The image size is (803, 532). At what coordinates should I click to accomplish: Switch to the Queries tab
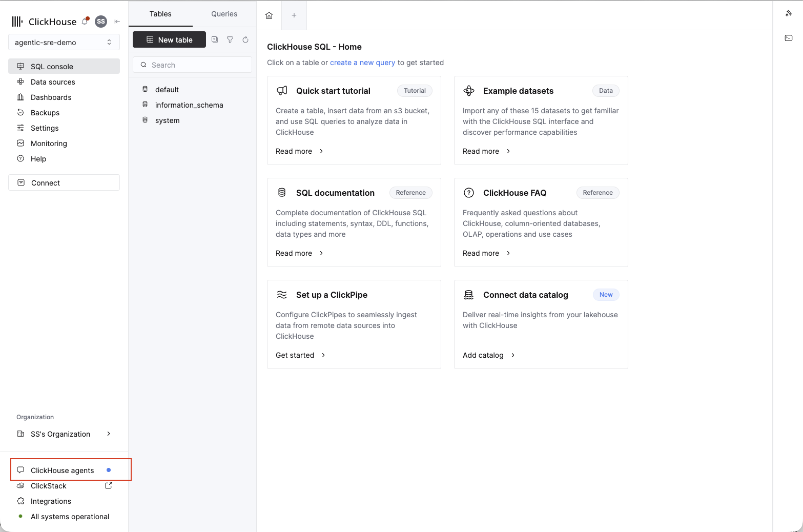point(224,14)
